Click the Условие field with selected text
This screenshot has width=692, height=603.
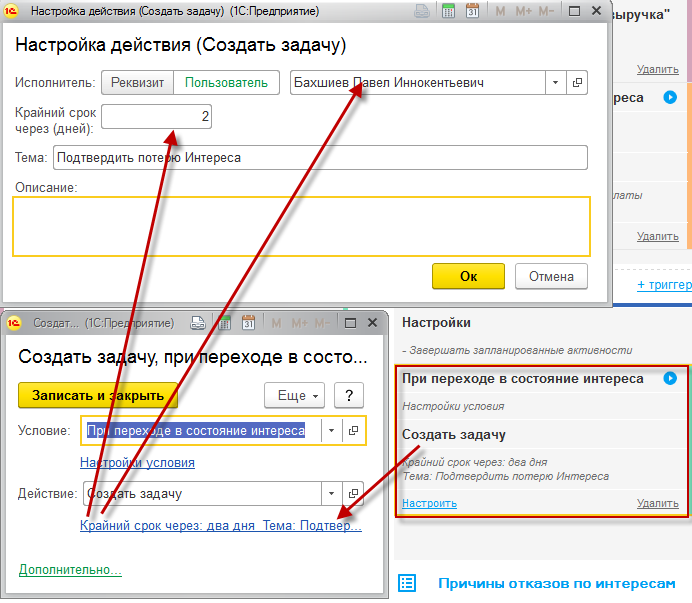tap(201, 430)
